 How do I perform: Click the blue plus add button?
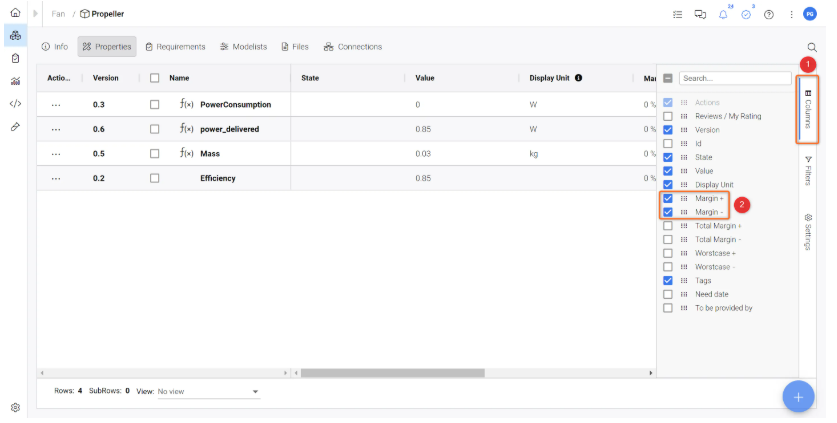click(798, 396)
